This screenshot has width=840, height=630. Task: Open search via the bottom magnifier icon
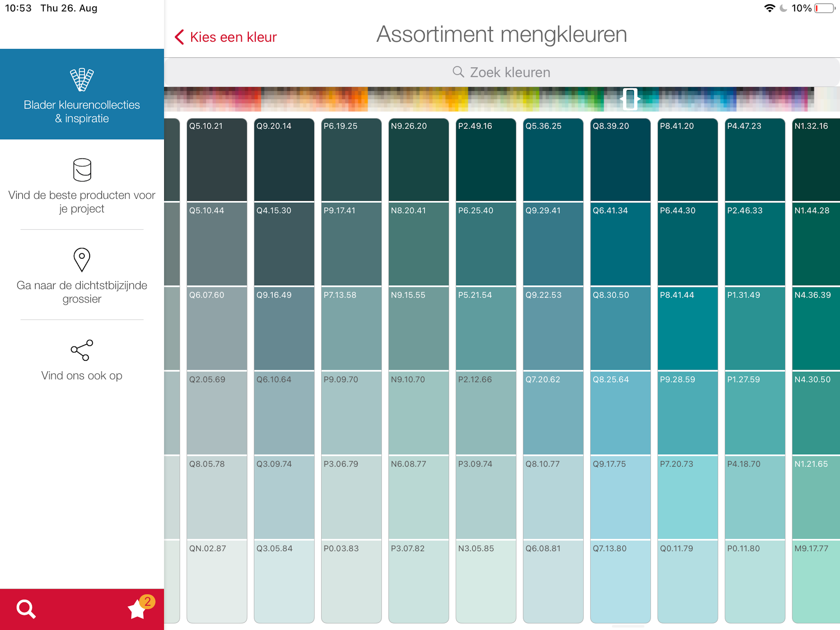[x=26, y=609]
